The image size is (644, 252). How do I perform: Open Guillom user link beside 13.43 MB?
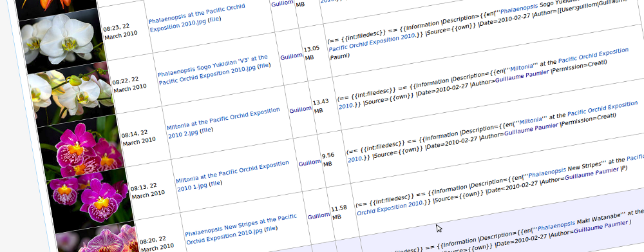point(300,110)
